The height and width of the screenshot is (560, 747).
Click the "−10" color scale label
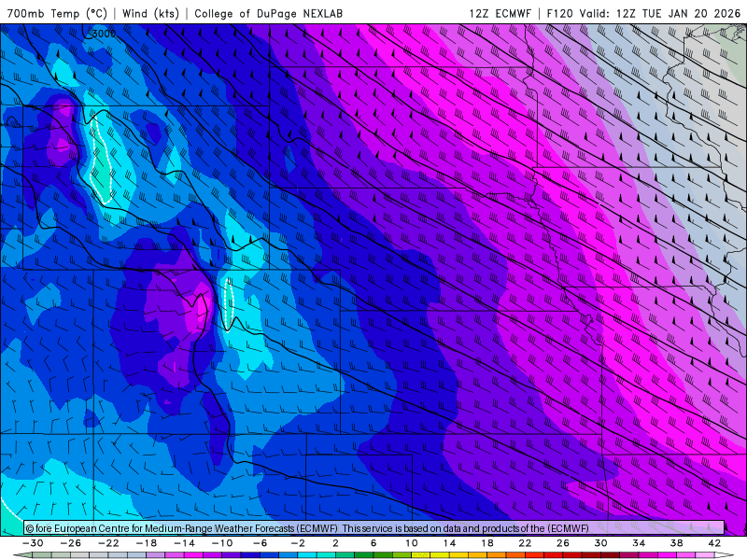tap(222, 543)
